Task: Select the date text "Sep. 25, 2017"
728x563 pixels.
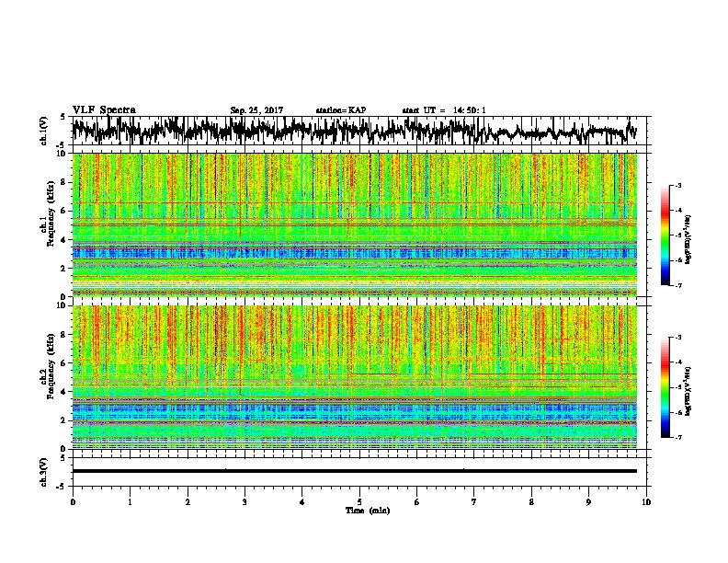Action: (256, 110)
